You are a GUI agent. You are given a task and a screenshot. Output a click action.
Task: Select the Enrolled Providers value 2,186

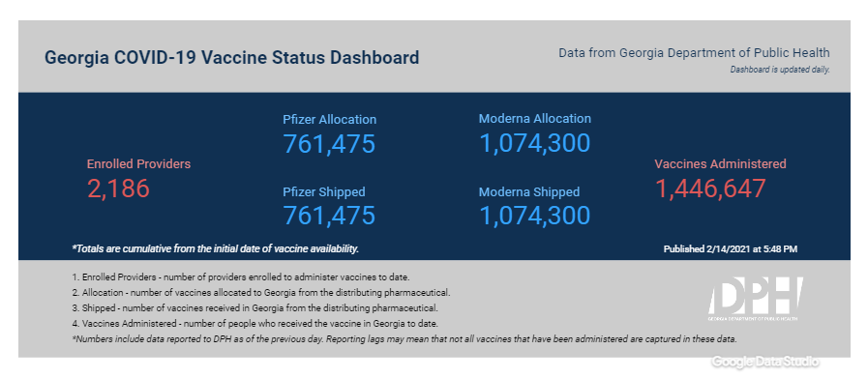coord(118,189)
